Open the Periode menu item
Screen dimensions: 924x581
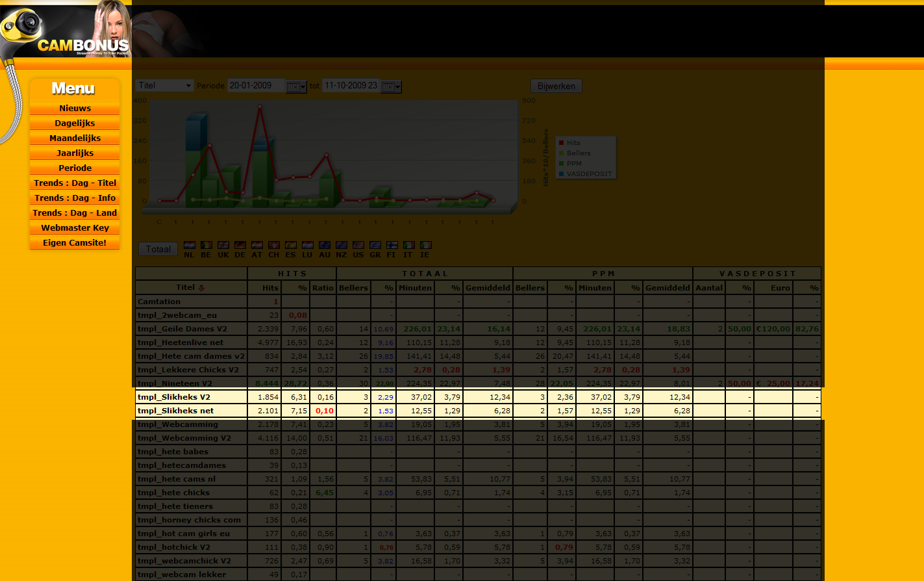tap(75, 168)
